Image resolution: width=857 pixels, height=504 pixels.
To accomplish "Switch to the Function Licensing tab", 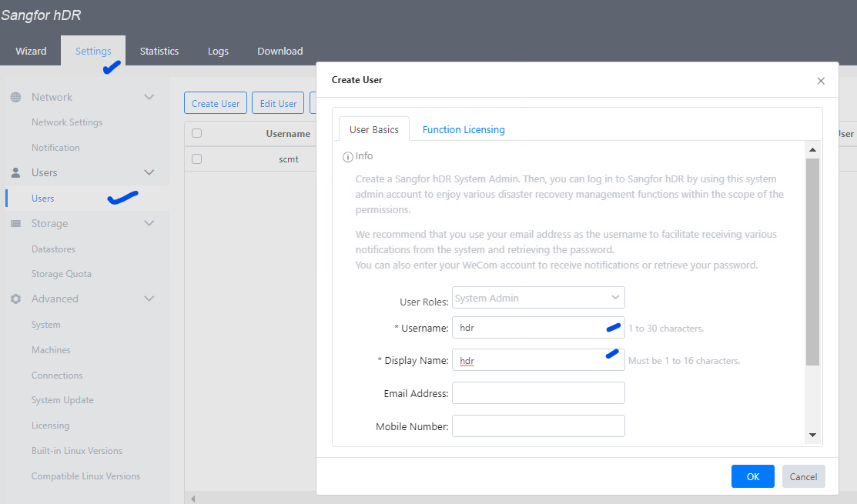I will click(x=464, y=129).
